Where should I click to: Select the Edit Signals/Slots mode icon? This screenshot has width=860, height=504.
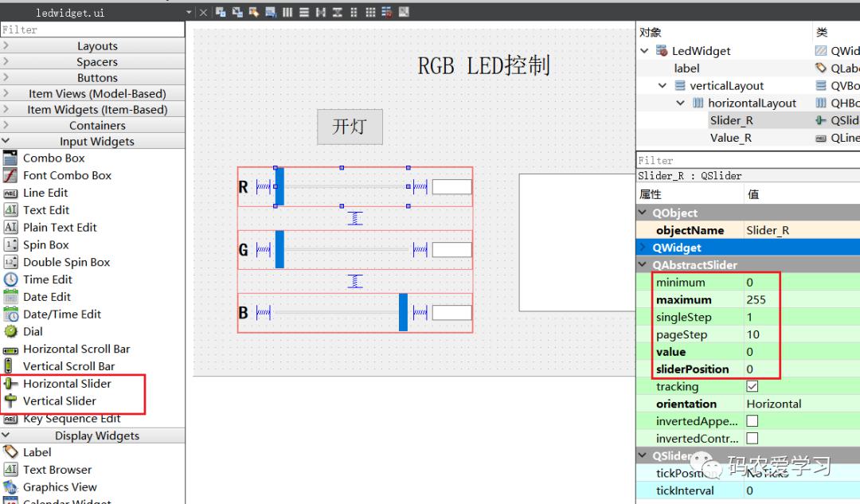(237, 11)
